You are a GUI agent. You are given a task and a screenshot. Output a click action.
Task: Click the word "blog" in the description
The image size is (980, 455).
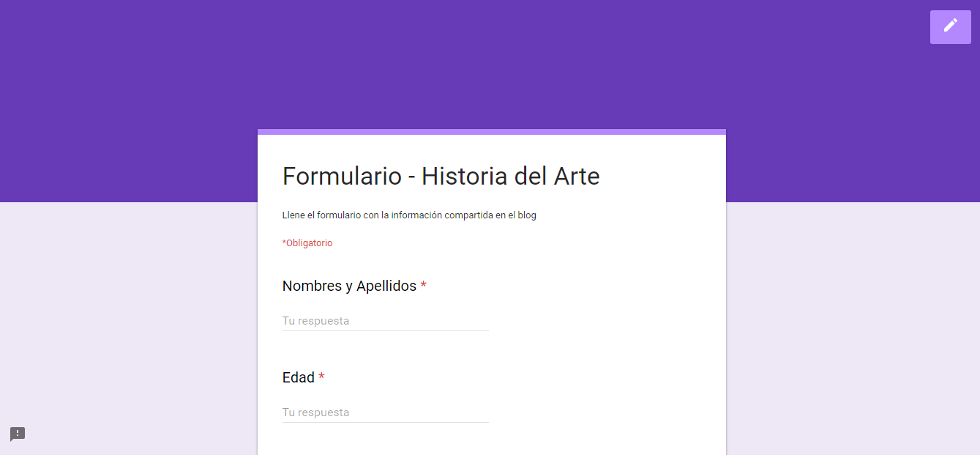tap(527, 215)
